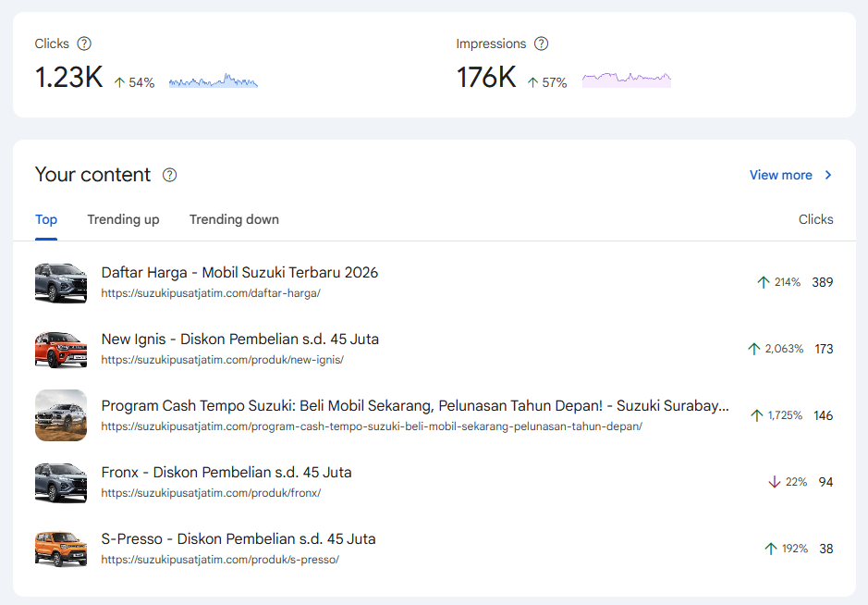This screenshot has height=605, width=868.
Task: Click the suzukipusatjatim.com/produk/fronx/ URL
Action: (x=211, y=493)
